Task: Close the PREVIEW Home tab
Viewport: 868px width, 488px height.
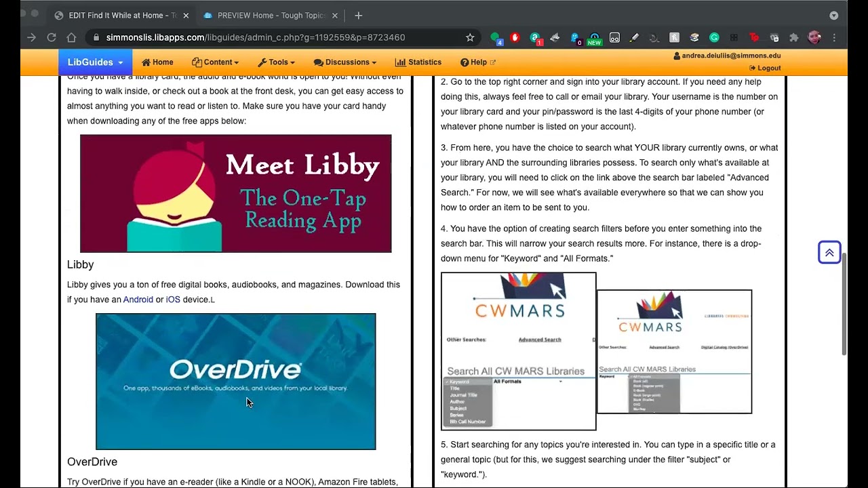Action: (334, 16)
